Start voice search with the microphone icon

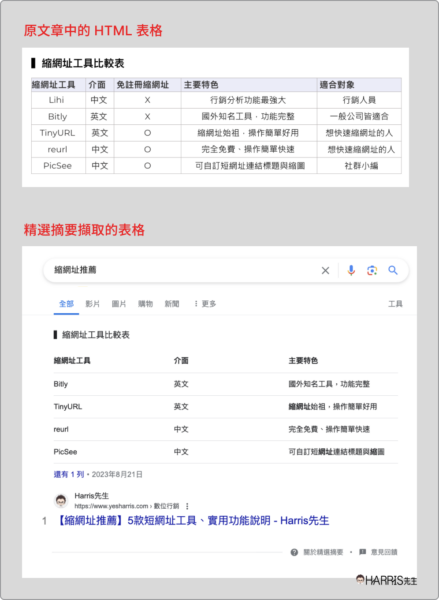click(351, 270)
